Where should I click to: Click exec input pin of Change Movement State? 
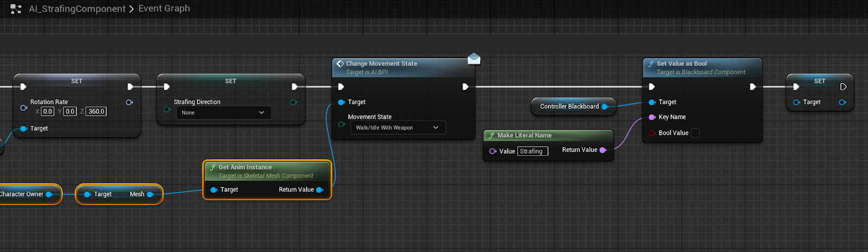point(341,86)
